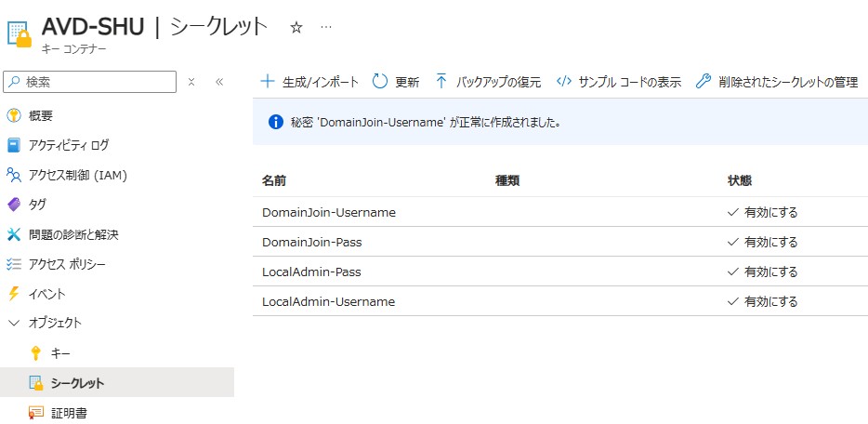Click the info icon in the notification banner

276,122
